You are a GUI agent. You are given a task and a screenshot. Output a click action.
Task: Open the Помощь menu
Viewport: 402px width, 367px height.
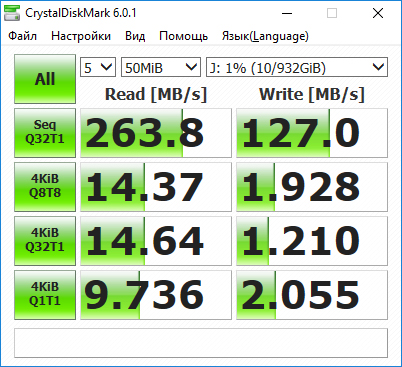click(x=184, y=36)
